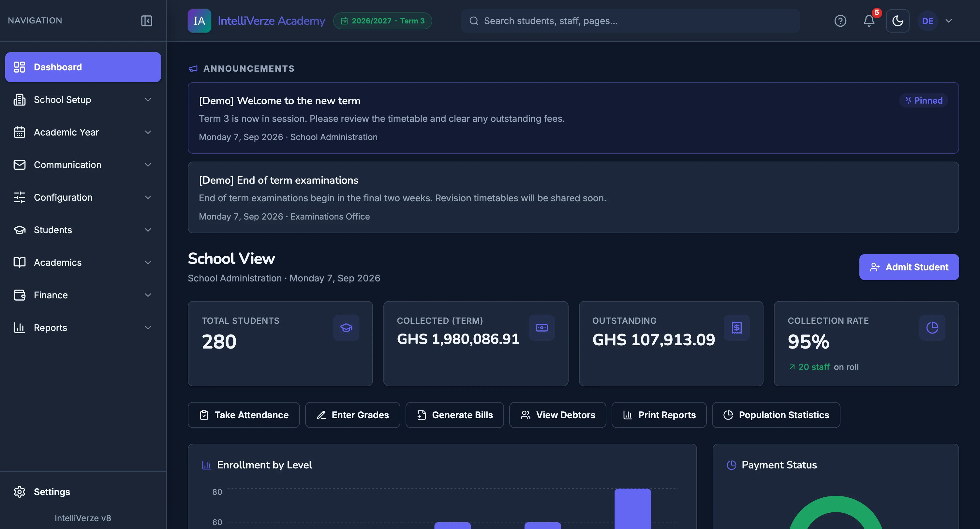Click Population Statistics quick action
980x529 pixels.
click(x=776, y=415)
